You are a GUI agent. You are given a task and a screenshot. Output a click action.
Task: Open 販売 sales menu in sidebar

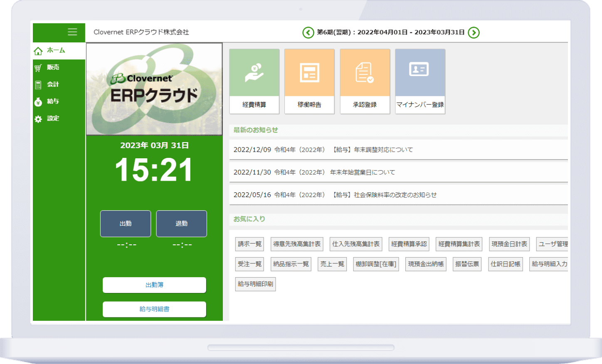[53, 67]
